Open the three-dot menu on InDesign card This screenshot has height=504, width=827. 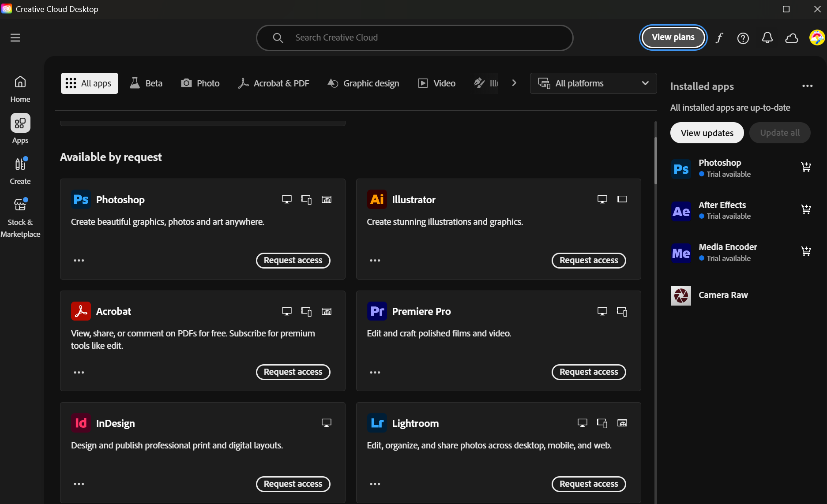point(79,484)
